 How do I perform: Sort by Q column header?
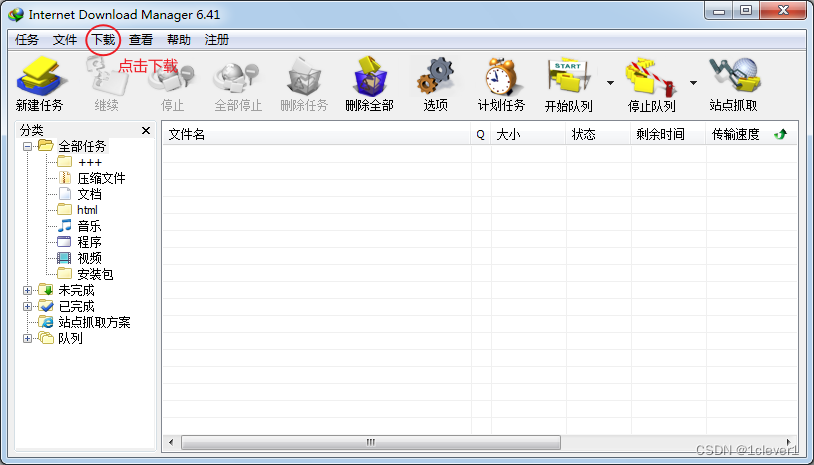click(x=481, y=134)
